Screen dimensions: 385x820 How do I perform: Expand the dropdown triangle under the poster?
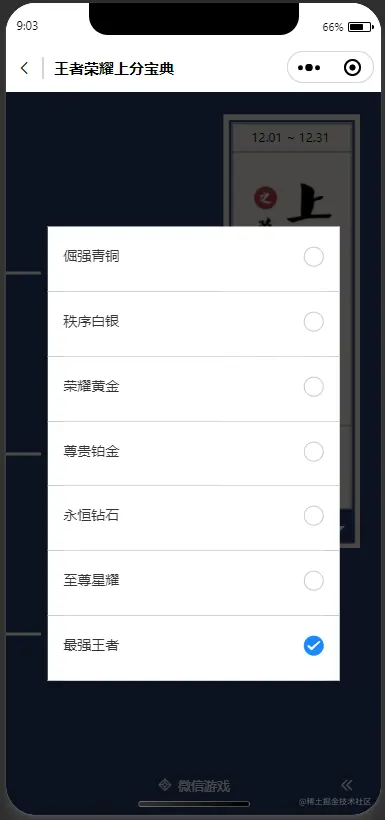click(x=343, y=528)
